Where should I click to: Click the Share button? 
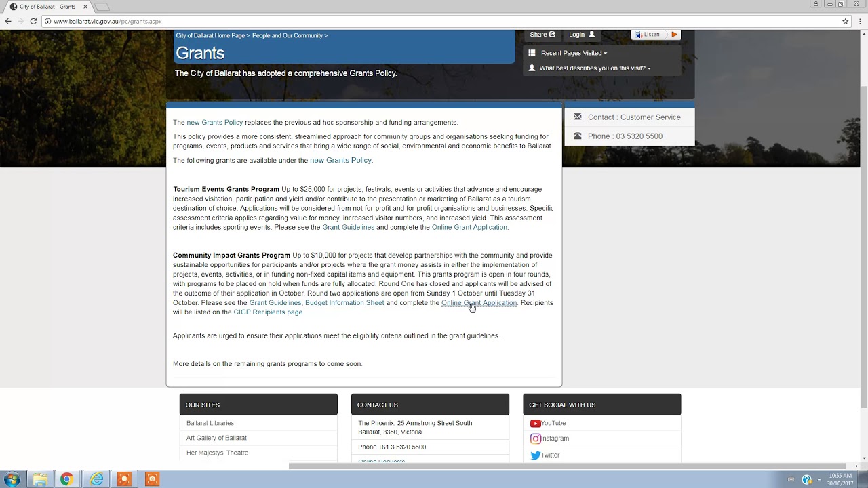pos(542,35)
